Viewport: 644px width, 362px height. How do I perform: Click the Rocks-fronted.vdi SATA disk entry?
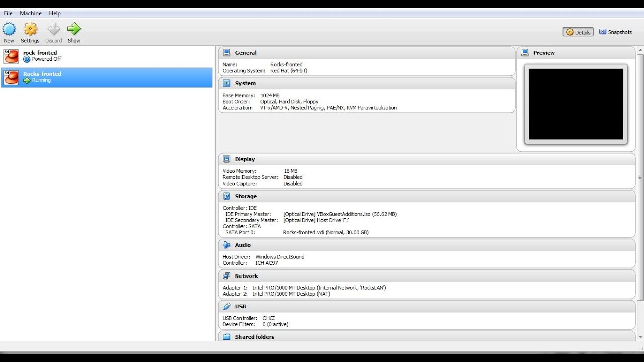coord(326,233)
